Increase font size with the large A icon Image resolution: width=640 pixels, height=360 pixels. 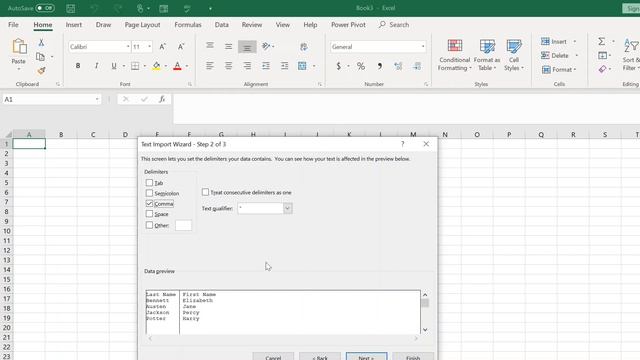click(x=162, y=47)
